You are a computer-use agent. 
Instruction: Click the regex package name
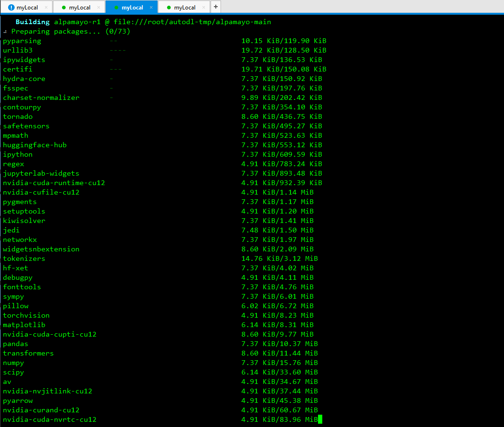pyautogui.click(x=14, y=164)
